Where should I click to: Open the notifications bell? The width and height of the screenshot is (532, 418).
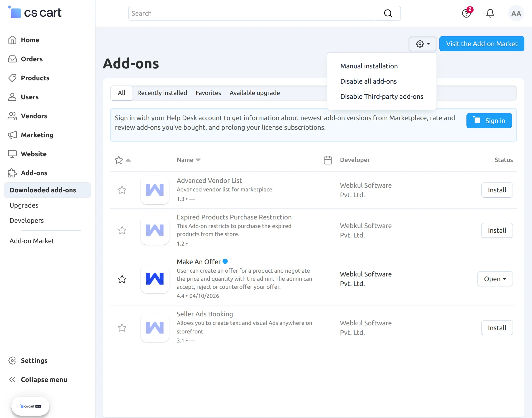pos(490,13)
